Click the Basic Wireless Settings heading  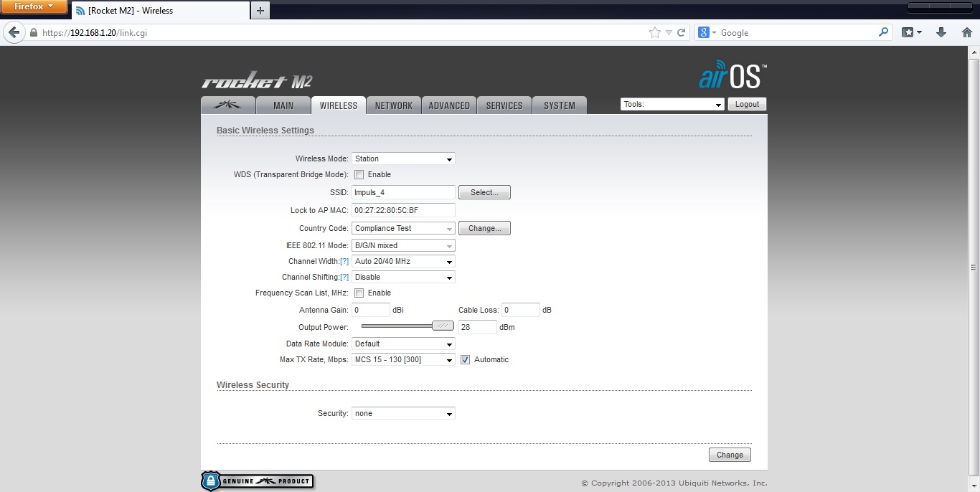(x=265, y=131)
